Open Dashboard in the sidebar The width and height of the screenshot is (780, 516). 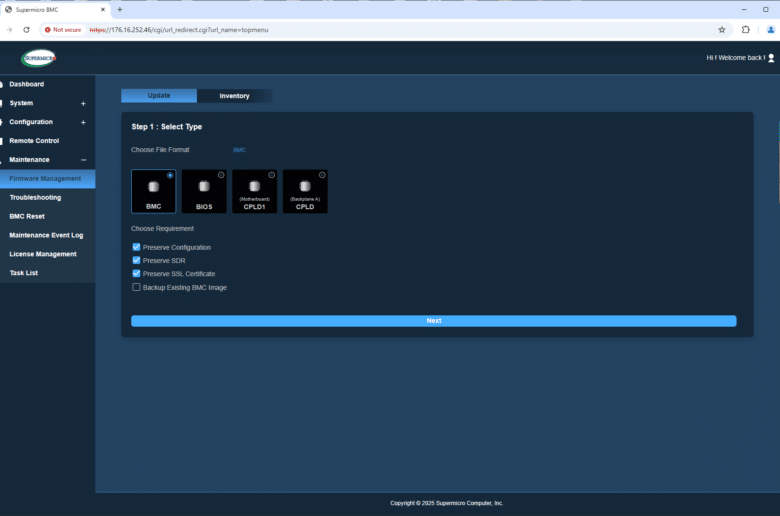pyautogui.click(x=27, y=84)
